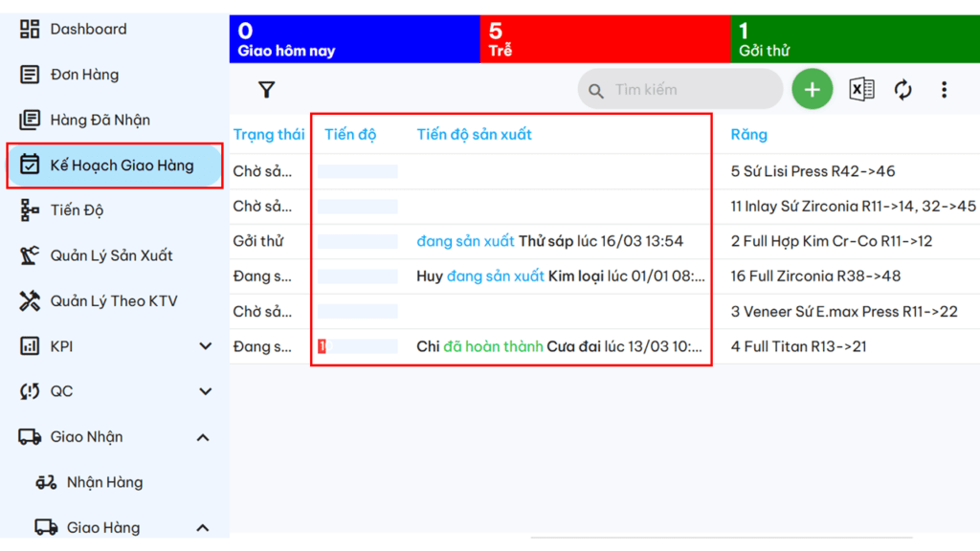The width and height of the screenshot is (980, 551).
Task: Click the filter funnel icon
Action: click(266, 90)
